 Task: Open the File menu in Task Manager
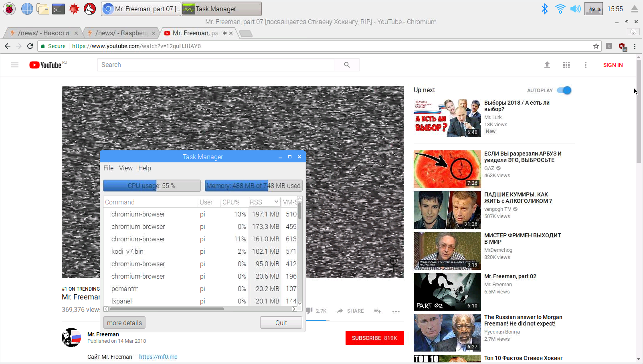108,168
